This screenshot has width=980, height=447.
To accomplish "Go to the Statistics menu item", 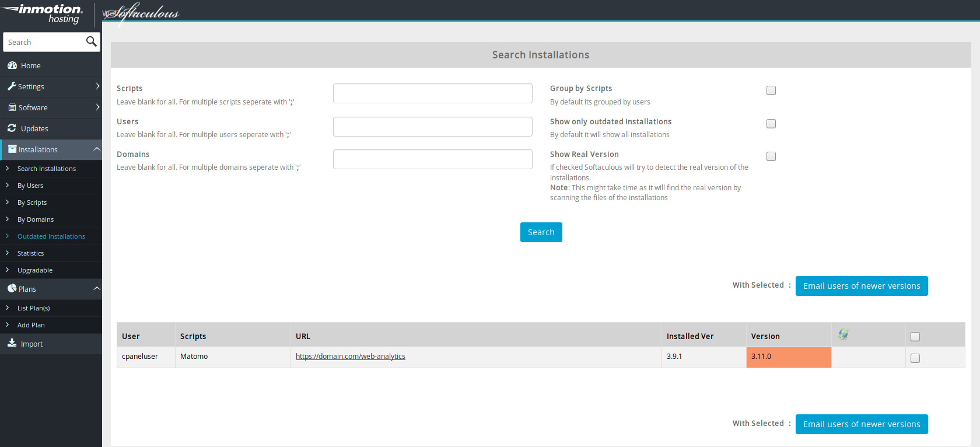I will click(x=30, y=253).
